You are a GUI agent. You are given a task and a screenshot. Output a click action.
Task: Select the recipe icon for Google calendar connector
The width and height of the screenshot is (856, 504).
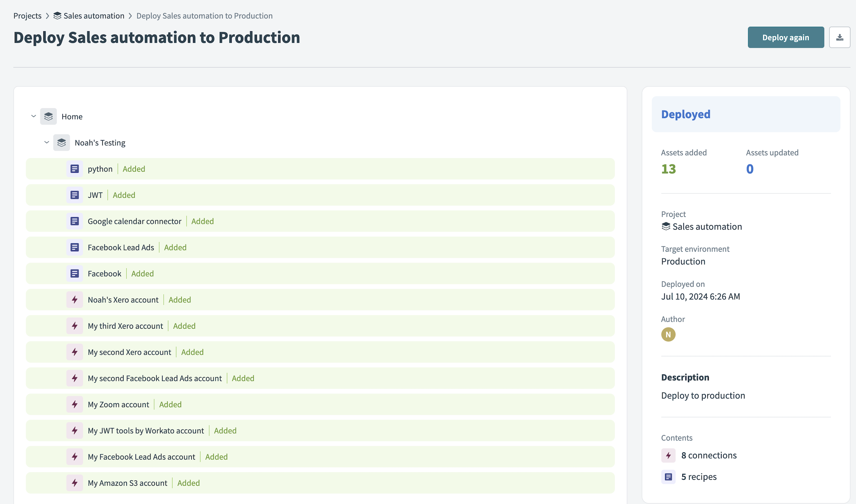(75, 221)
